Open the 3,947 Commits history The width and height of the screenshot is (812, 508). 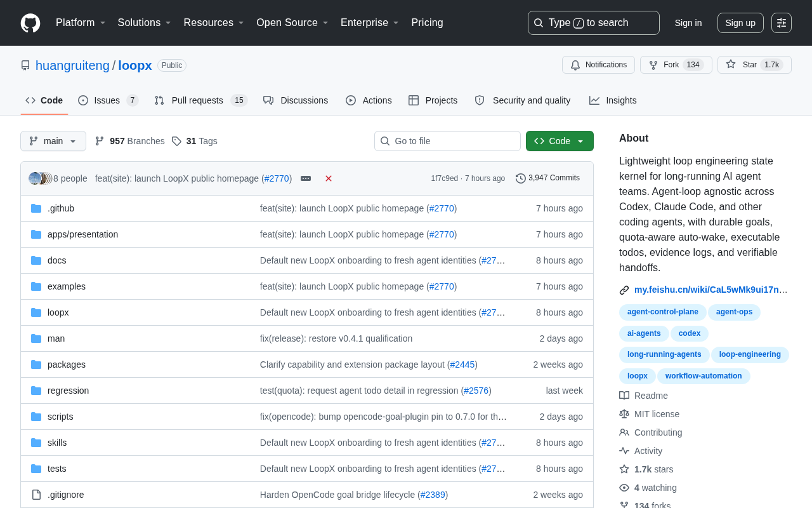click(547, 178)
